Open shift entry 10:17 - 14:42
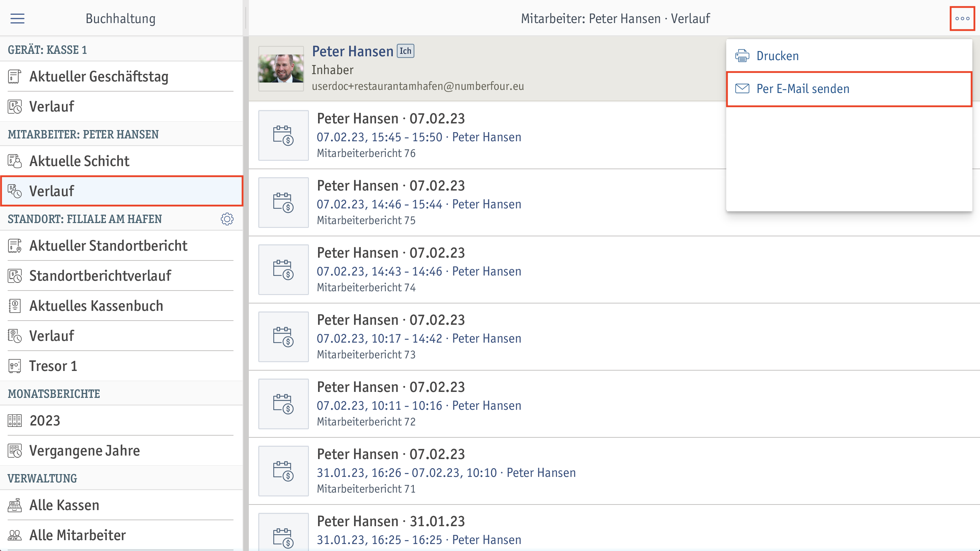980x551 pixels. pyautogui.click(x=614, y=337)
